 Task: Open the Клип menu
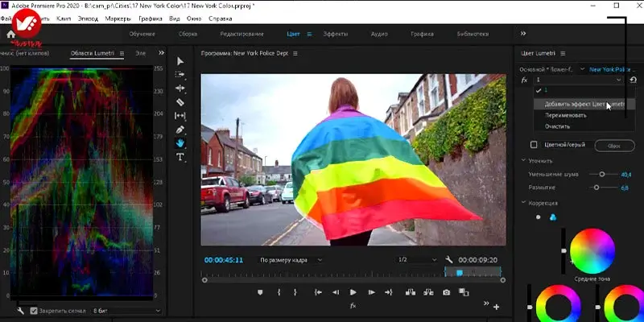click(x=64, y=19)
